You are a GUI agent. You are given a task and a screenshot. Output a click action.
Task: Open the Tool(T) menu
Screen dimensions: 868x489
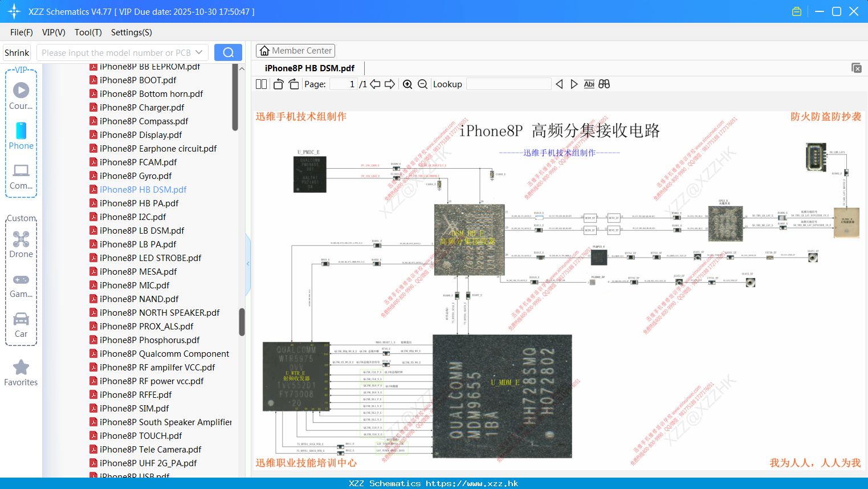point(88,32)
